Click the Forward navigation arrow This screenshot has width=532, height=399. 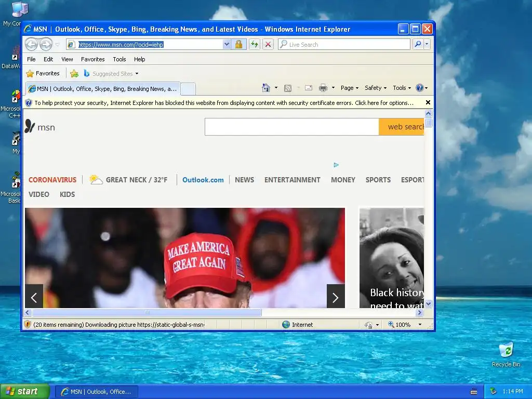coord(46,44)
